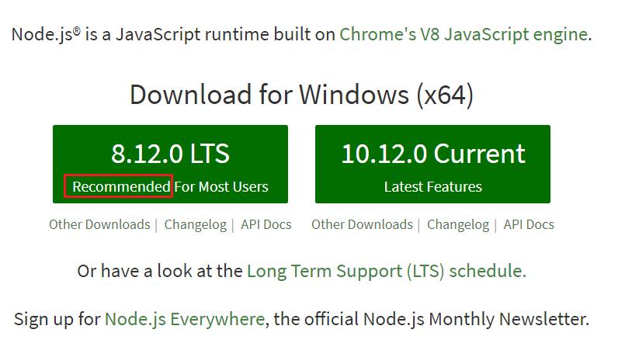Open the Long Term Support (LTS) schedule link
618x364 pixels.
[x=387, y=271]
